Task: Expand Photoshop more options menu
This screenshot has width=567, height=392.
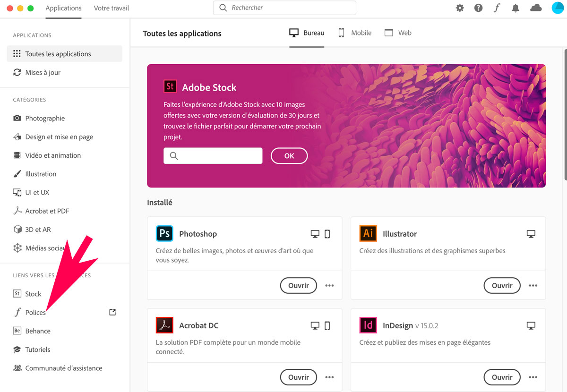Action: pos(329,286)
